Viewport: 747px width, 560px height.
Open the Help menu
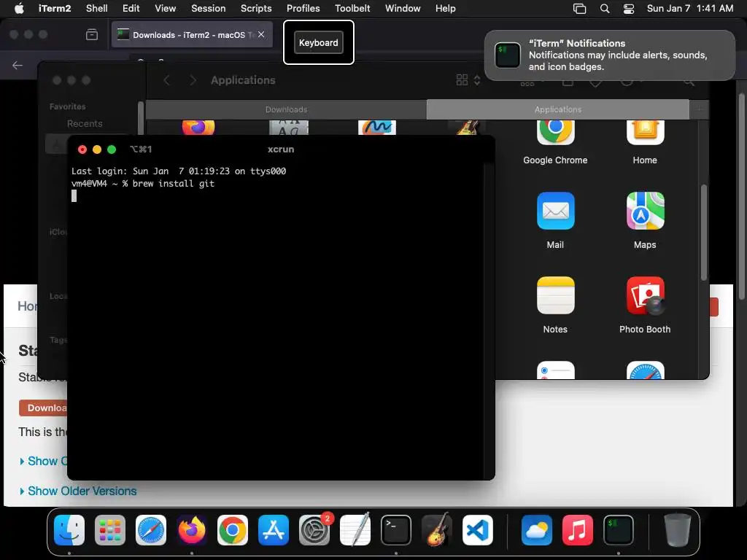point(446,9)
